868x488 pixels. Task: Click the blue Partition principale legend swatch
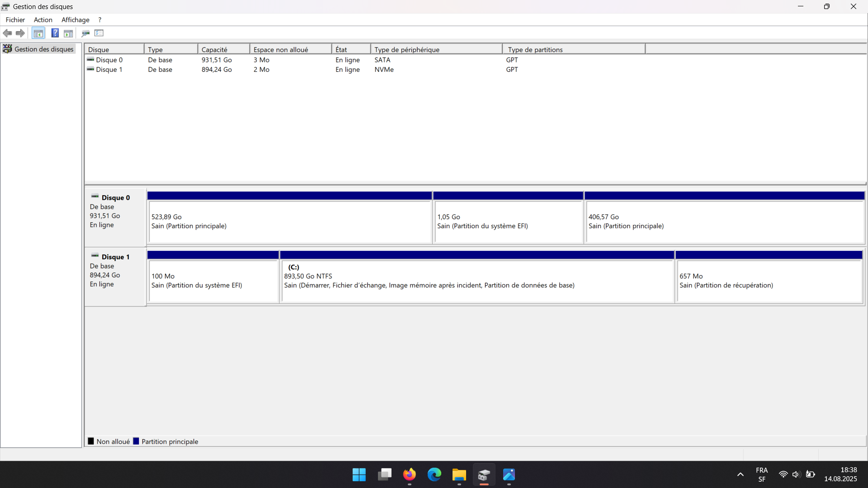click(136, 441)
